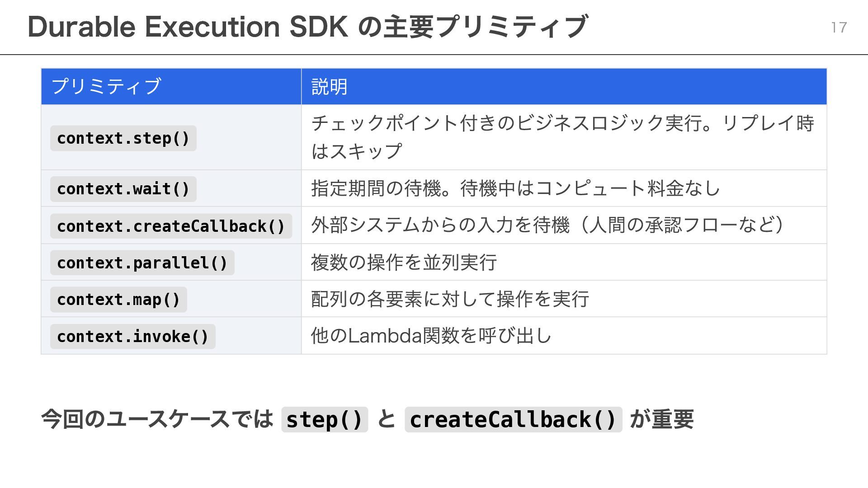Image resolution: width=868 pixels, height=488 pixels.
Task: Click the context.parallel() code label
Action: (142, 263)
